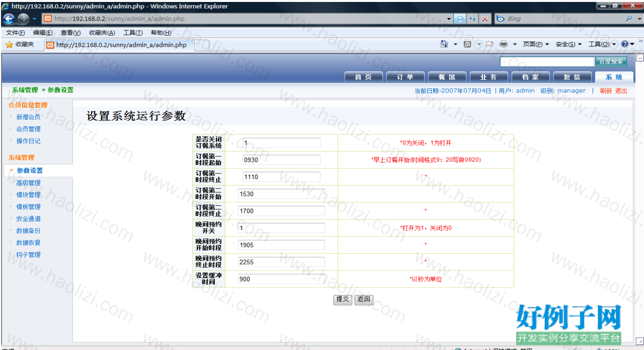The height and width of the screenshot is (350, 644).
Task: Click the 订餐第二时段开始 field showing 1530
Action: 281,194
